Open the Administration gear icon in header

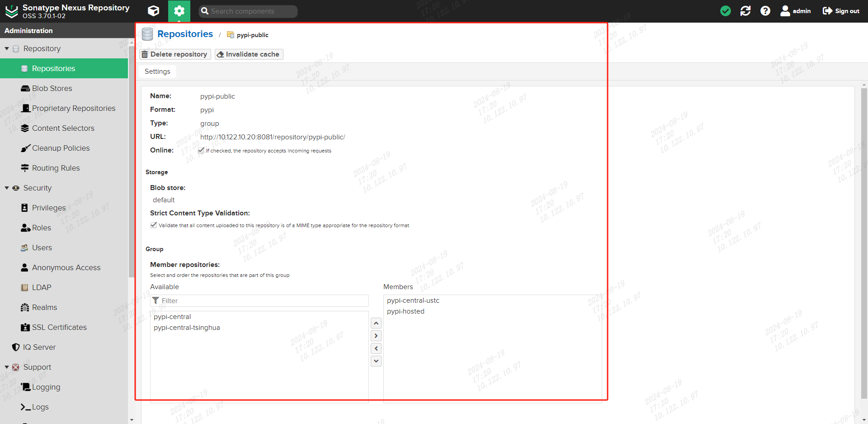(x=179, y=11)
